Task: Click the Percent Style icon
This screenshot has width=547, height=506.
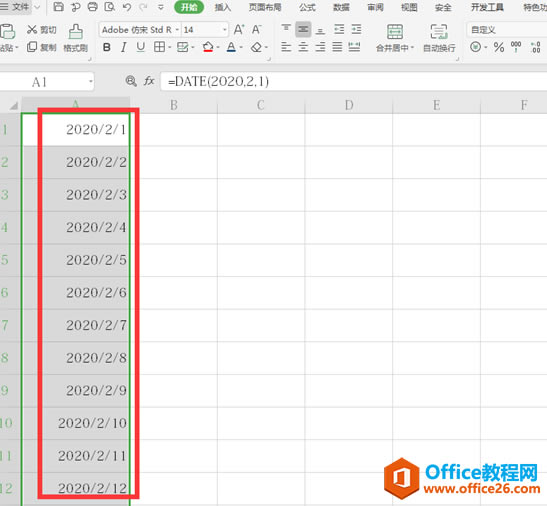Action: pos(499,47)
